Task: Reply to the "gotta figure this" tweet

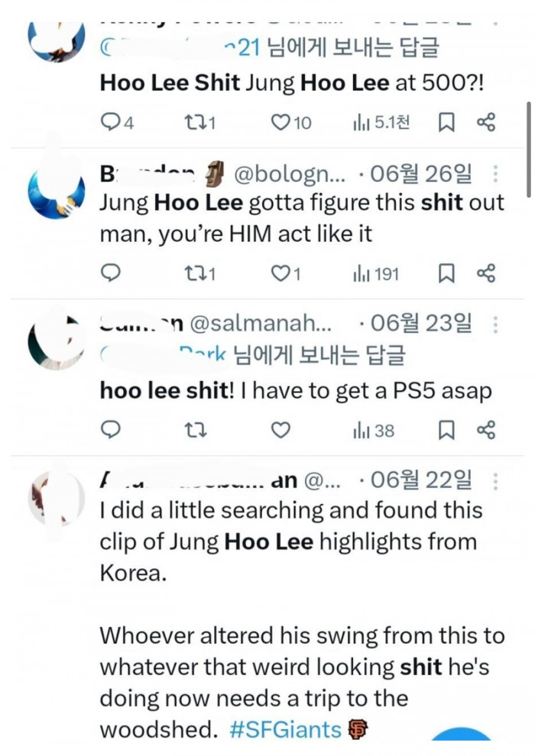Action: click(x=112, y=273)
